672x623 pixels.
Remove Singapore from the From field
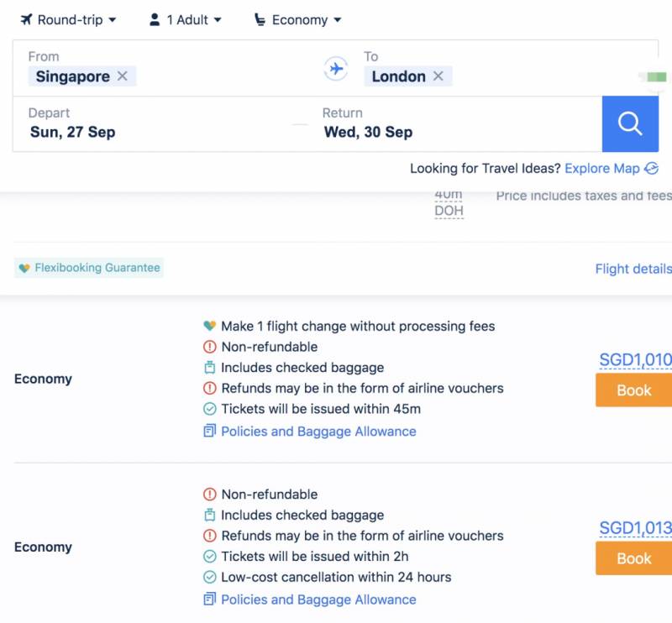[123, 76]
